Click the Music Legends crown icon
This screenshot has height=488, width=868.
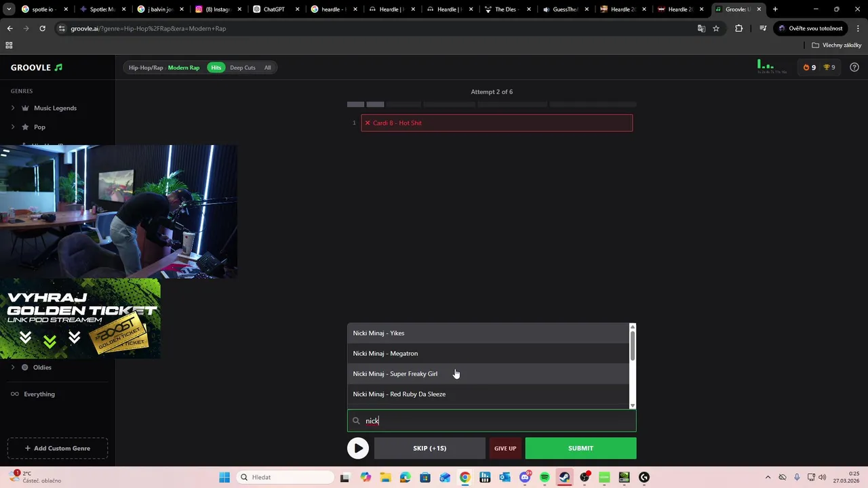click(25, 108)
